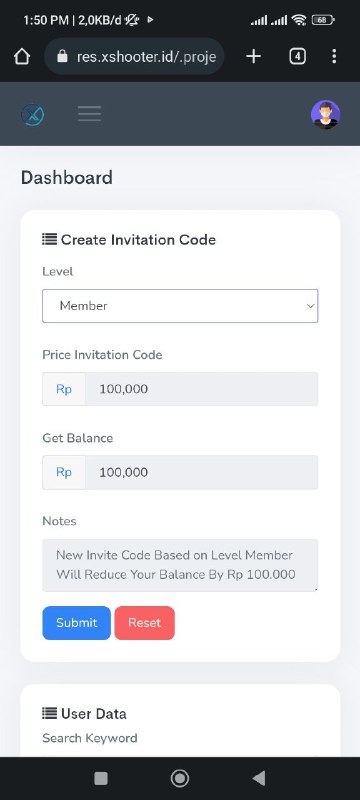Tap the URL address bar
Screen dimensions: 360x800
pyautogui.click(x=134, y=56)
